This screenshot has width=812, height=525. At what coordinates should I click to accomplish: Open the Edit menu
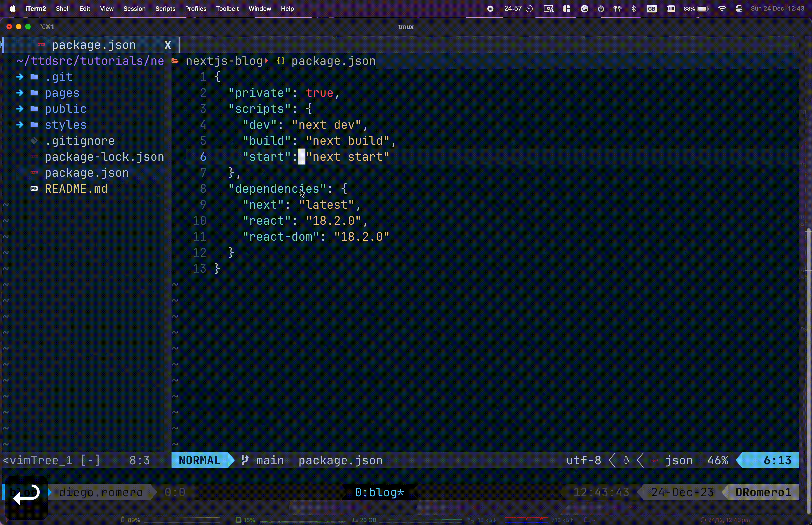tap(85, 9)
